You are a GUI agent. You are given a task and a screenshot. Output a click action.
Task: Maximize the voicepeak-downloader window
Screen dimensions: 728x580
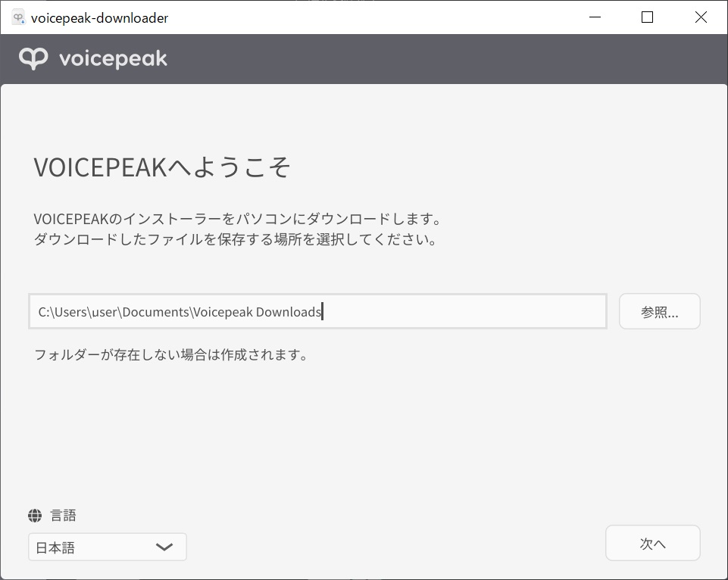(x=647, y=17)
